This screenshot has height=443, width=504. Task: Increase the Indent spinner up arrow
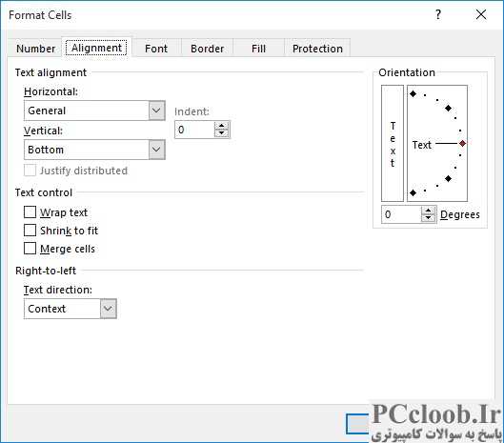221,126
